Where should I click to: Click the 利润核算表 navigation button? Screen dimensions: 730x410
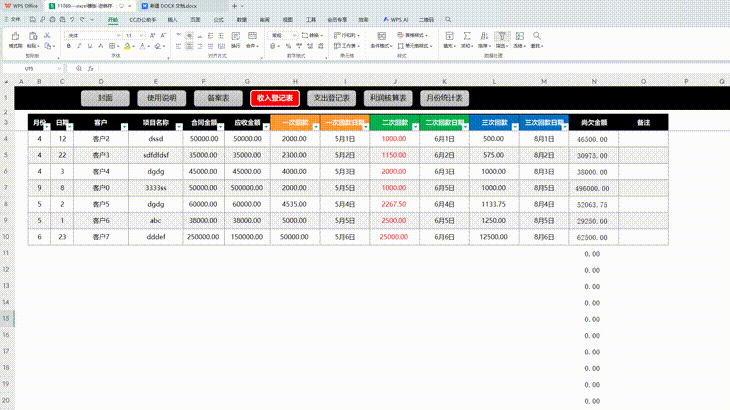(388, 98)
